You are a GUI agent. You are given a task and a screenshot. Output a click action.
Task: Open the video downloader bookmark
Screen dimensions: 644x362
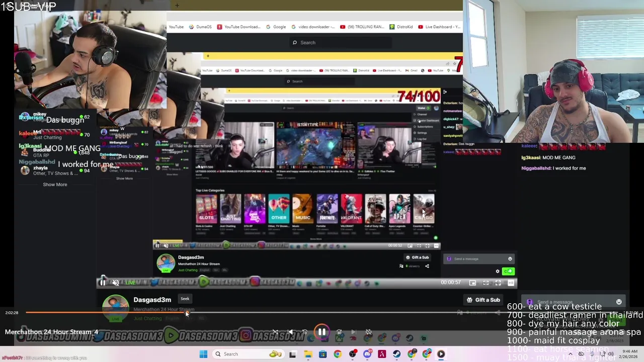pos(312,27)
